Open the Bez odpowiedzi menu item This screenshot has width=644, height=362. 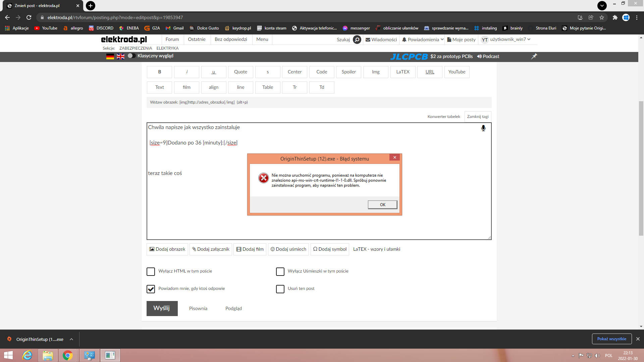click(231, 40)
